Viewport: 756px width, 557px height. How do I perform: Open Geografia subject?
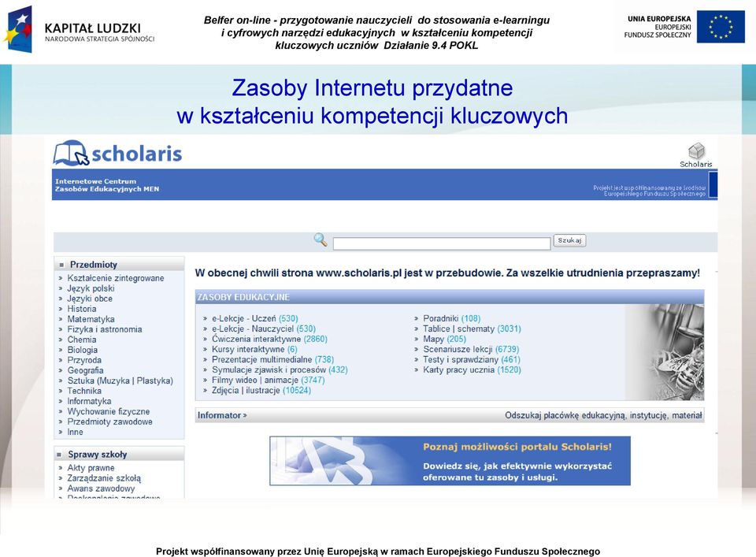tap(85, 369)
